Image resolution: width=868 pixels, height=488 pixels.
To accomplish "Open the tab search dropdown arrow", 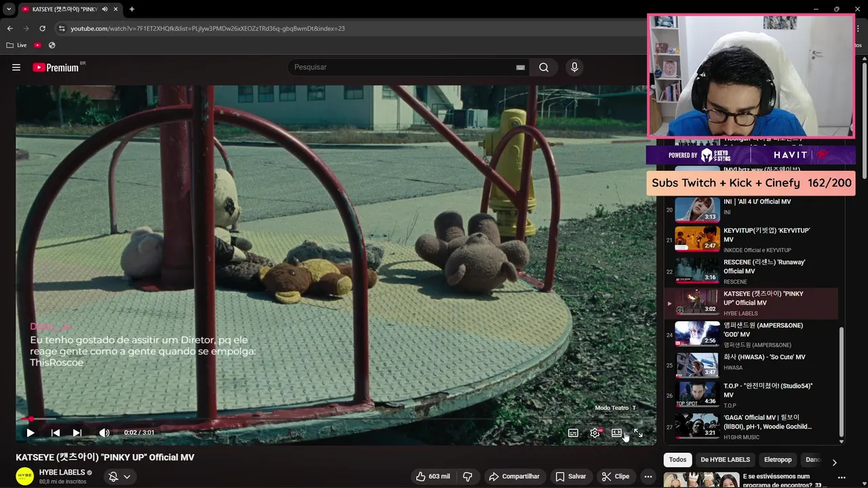I will click(x=7, y=9).
